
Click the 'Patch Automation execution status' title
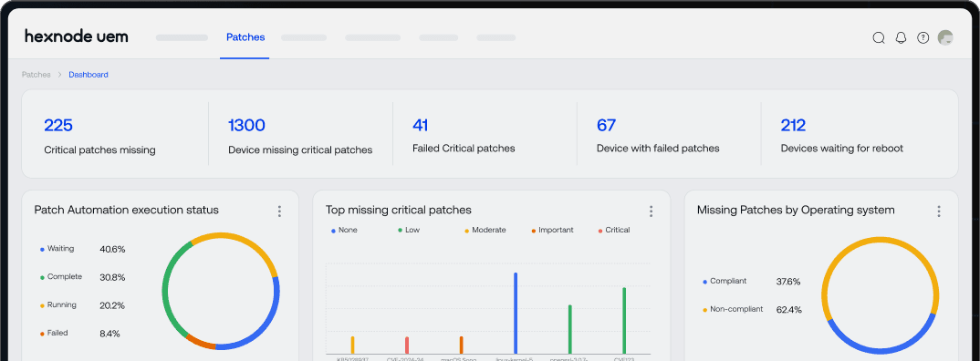(126, 210)
